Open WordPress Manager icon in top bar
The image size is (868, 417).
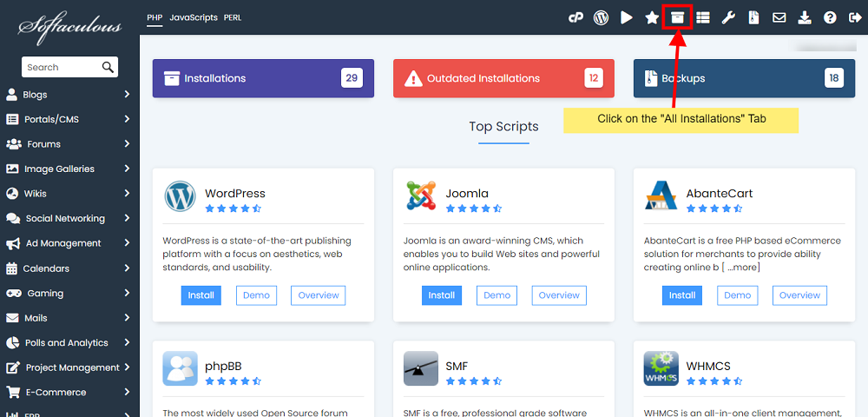tap(602, 17)
